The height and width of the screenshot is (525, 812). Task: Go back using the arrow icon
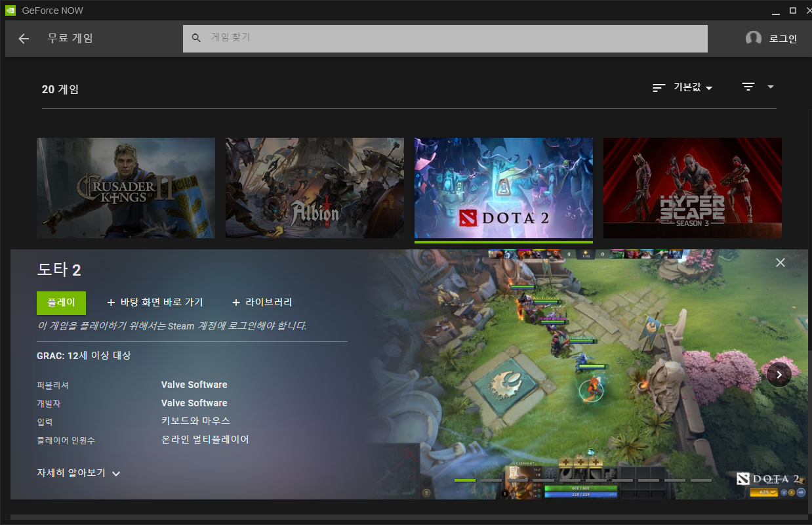point(24,39)
